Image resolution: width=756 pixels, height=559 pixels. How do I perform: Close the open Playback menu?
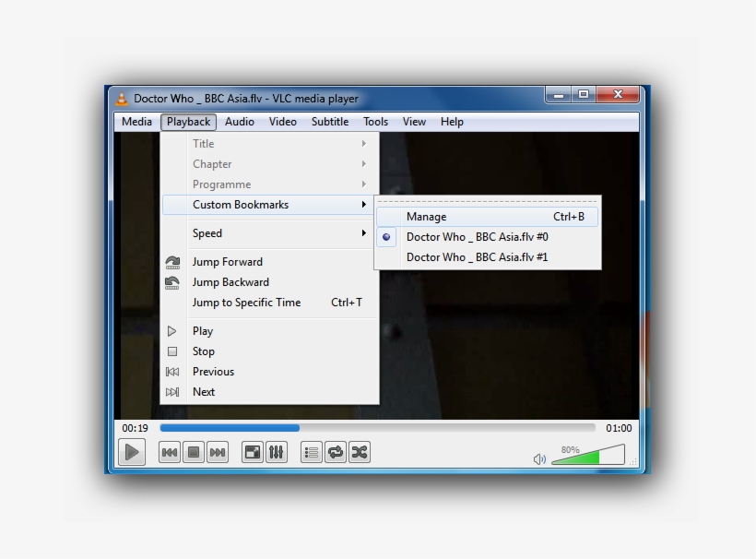coord(188,122)
